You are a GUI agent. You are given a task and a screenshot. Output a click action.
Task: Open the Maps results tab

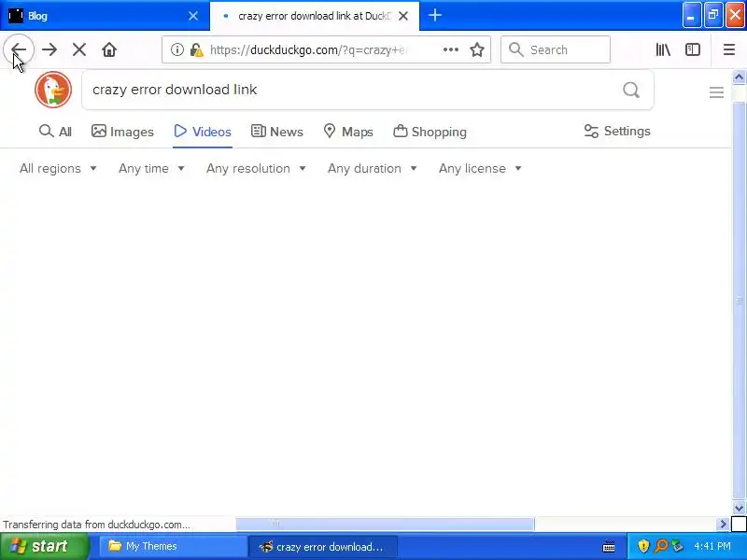click(x=348, y=132)
